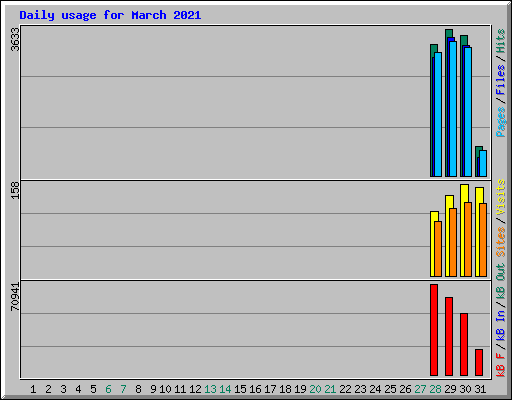The width and height of the screenshot is (512, 400).
Task: Select the red kB bar for day 28
Action: coord(434,330)
